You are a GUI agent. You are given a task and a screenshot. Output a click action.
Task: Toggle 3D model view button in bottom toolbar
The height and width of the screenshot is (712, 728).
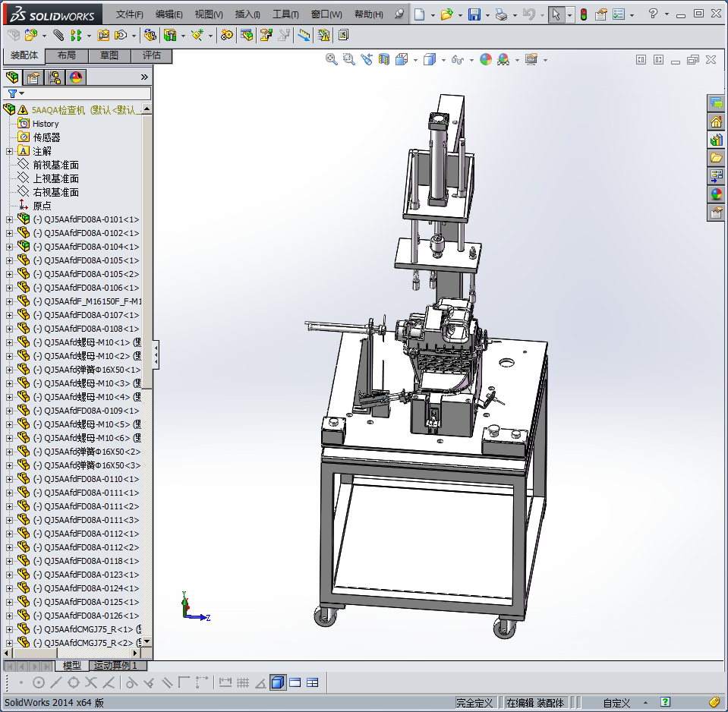[278, 682]
